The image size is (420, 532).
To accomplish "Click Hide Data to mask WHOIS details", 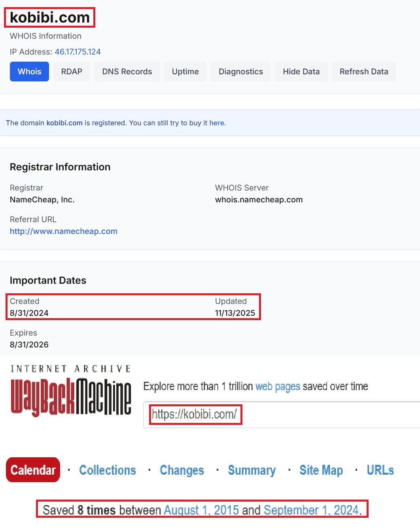I will pos(301,72).
